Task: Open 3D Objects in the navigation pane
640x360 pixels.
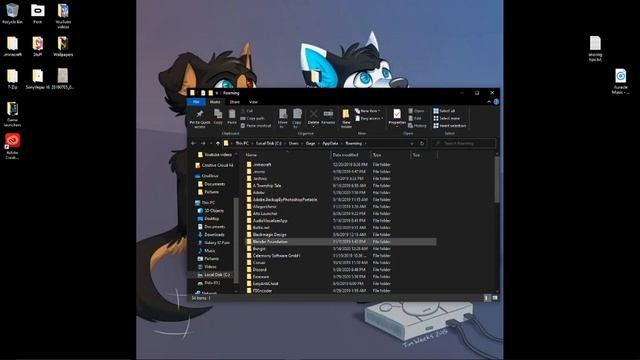Action: pos(213,211)
